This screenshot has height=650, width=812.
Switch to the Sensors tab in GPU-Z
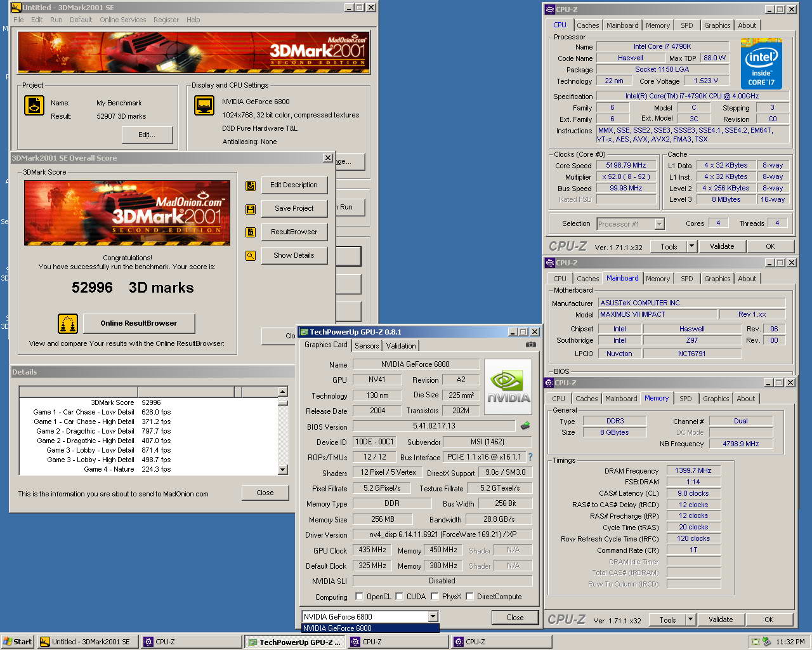point(367,346)
